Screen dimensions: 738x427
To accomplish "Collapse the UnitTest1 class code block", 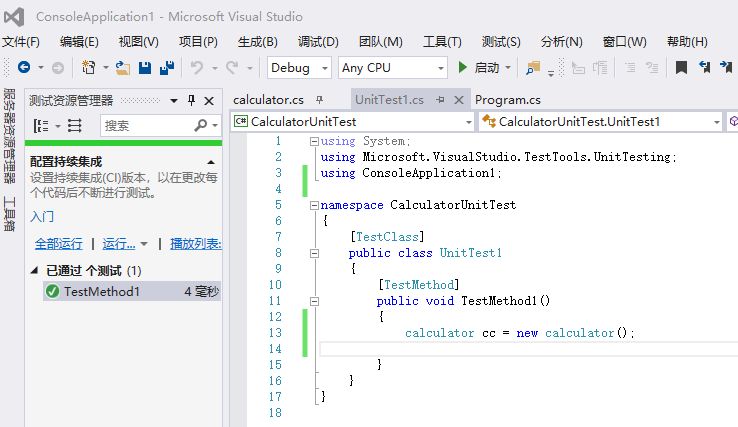I will coord(314,253).
